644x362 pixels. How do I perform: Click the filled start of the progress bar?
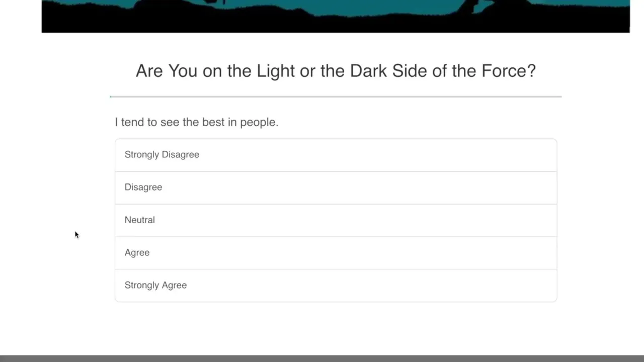point(111,97)
